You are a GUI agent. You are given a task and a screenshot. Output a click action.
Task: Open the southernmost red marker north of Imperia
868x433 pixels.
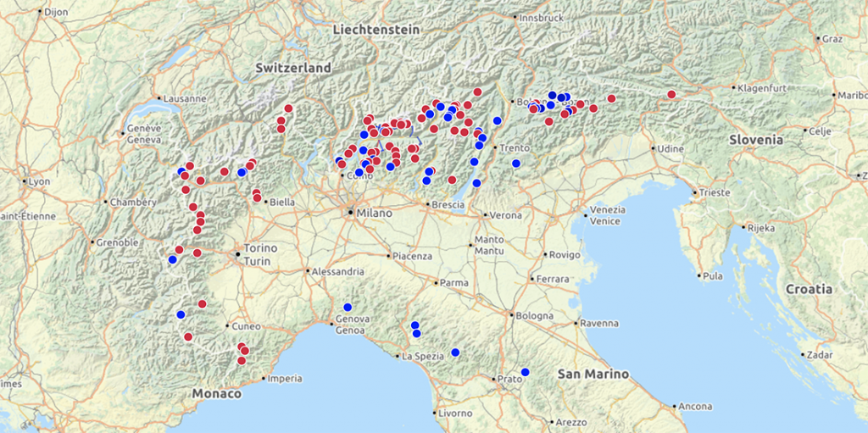coord(242,361)
